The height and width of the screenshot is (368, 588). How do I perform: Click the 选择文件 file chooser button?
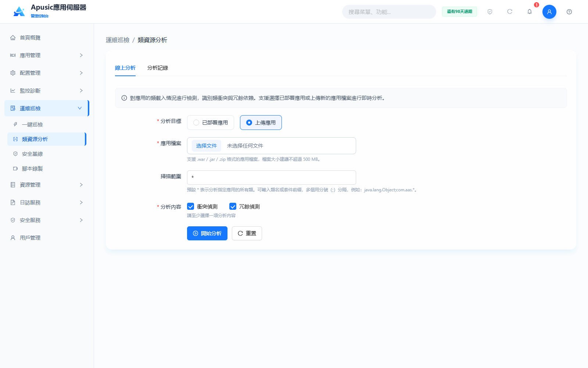click(207, 146)
